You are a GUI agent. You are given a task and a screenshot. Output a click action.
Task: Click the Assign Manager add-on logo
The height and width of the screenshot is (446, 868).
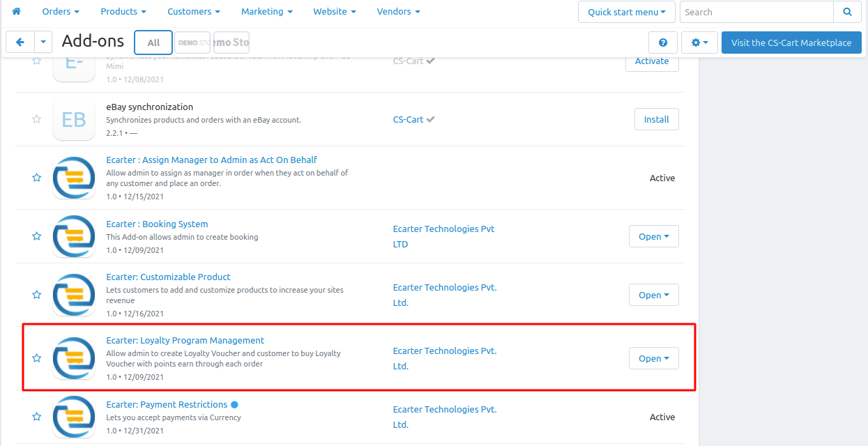coord(74,178)
